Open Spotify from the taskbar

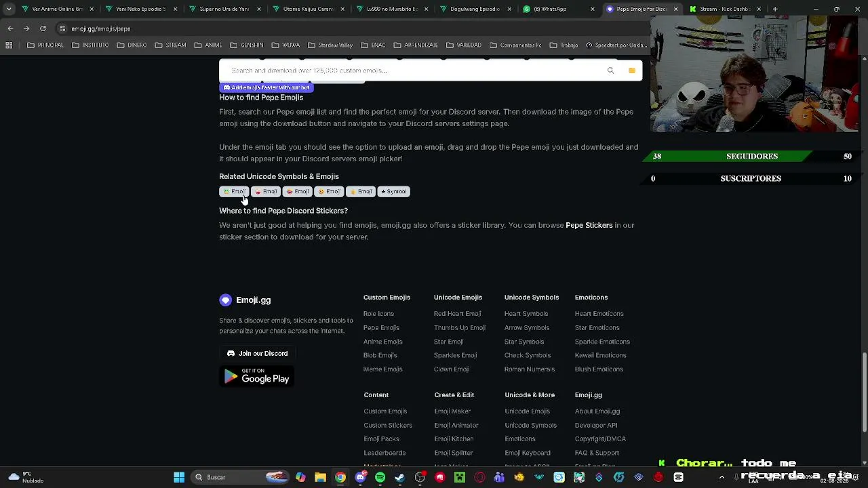(380, 477)
